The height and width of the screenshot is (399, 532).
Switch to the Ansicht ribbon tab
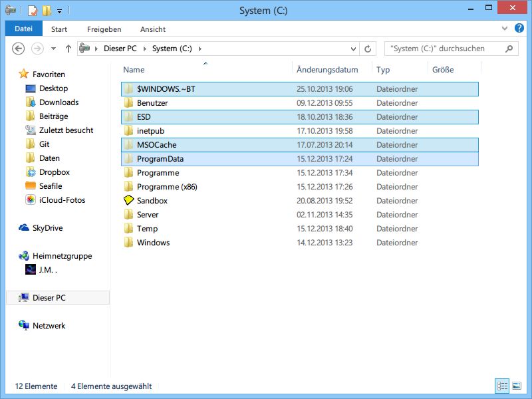pos(153,29)
